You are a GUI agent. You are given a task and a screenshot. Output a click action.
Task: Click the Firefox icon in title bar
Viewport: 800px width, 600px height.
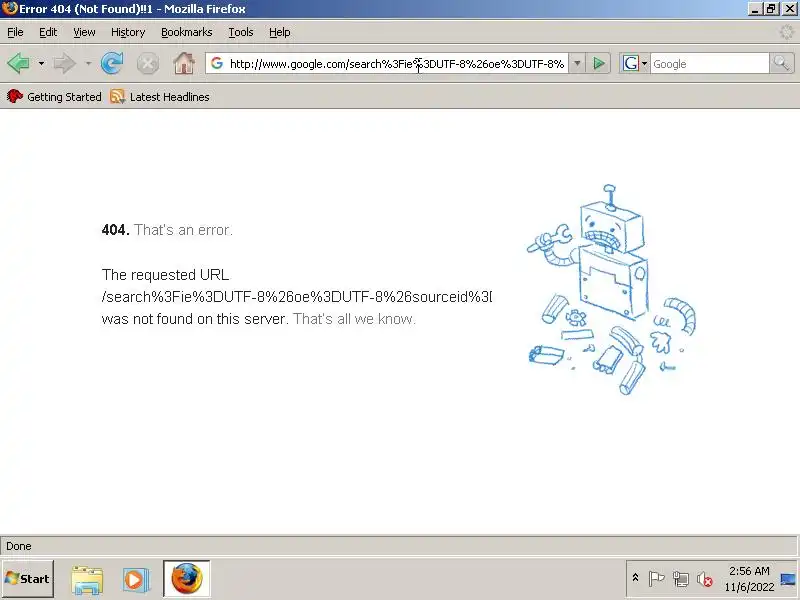pos(9,9)
